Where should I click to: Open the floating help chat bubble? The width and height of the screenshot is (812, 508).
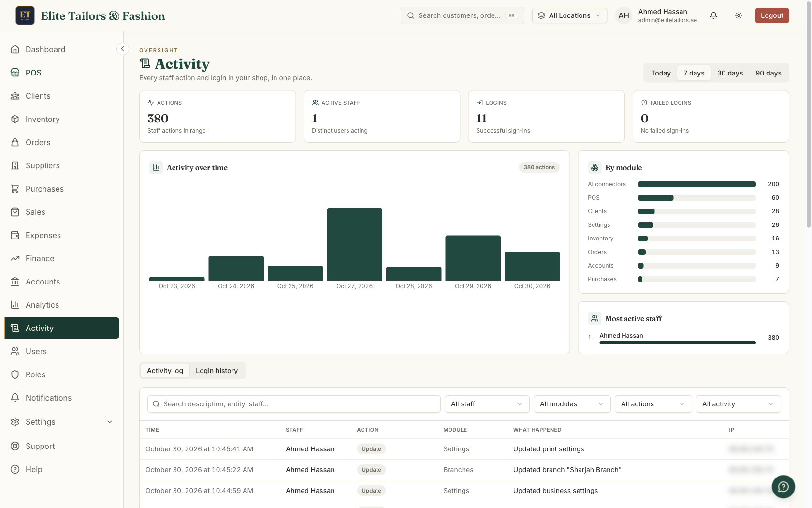783,487
